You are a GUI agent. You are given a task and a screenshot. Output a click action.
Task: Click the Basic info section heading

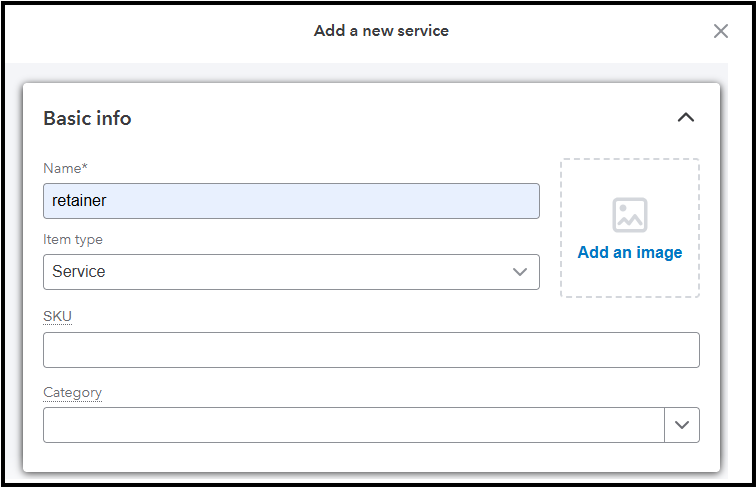(x=87, y=119)
